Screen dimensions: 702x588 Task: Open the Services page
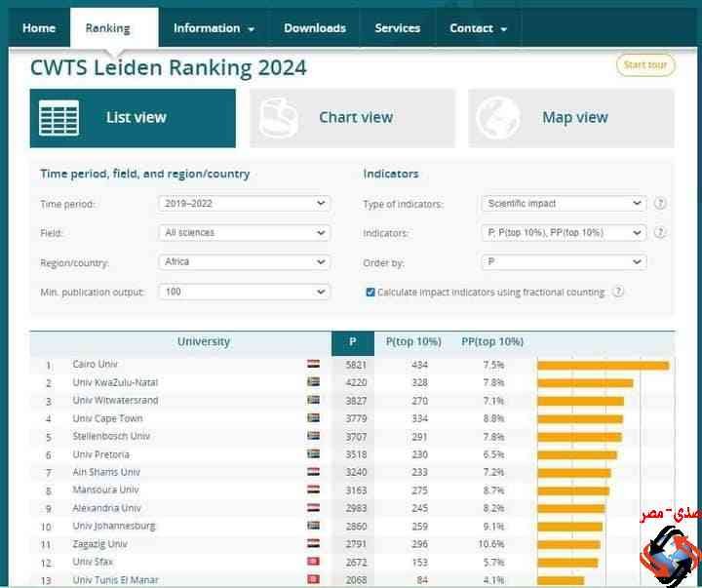(x=397, y=28)
